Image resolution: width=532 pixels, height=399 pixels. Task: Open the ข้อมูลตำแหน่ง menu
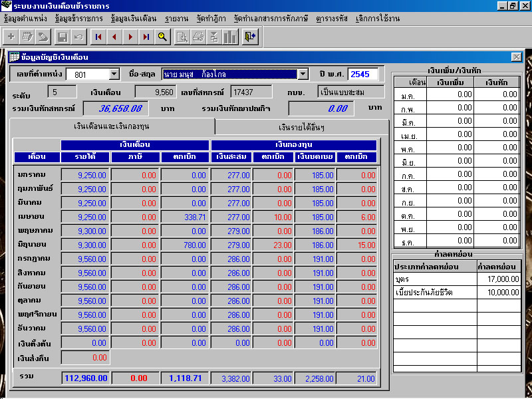pyautogui.click(x=25, y=19)
